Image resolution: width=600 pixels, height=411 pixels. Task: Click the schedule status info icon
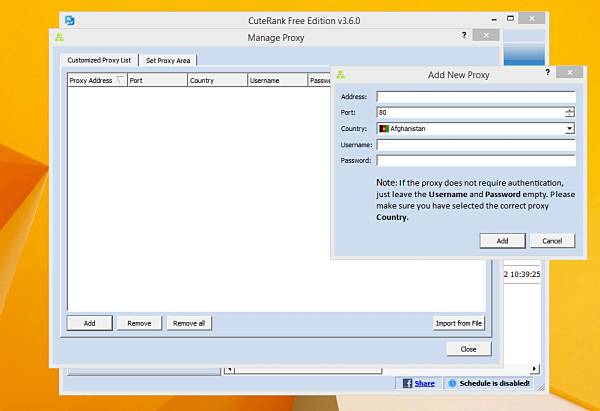(x=452, y=383)
